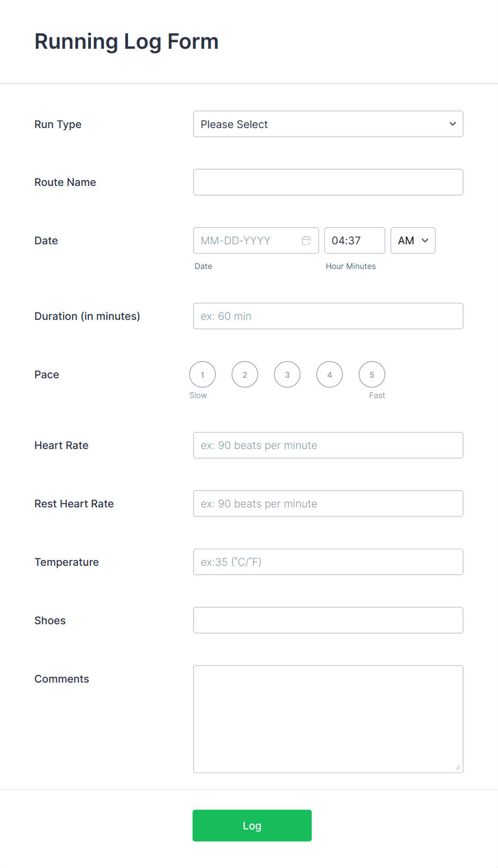
Task: Click the AM/PM selector chevron
Action: [426, 241]
